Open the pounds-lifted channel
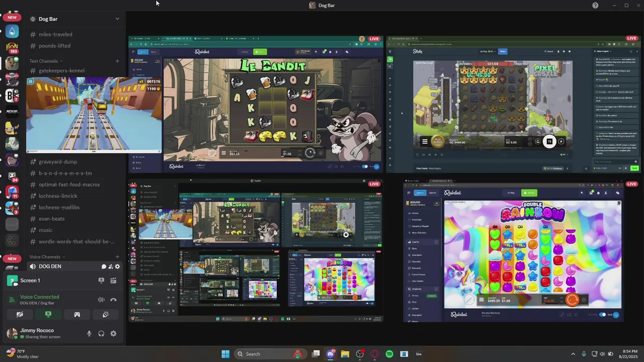 (x=74, y=46)
